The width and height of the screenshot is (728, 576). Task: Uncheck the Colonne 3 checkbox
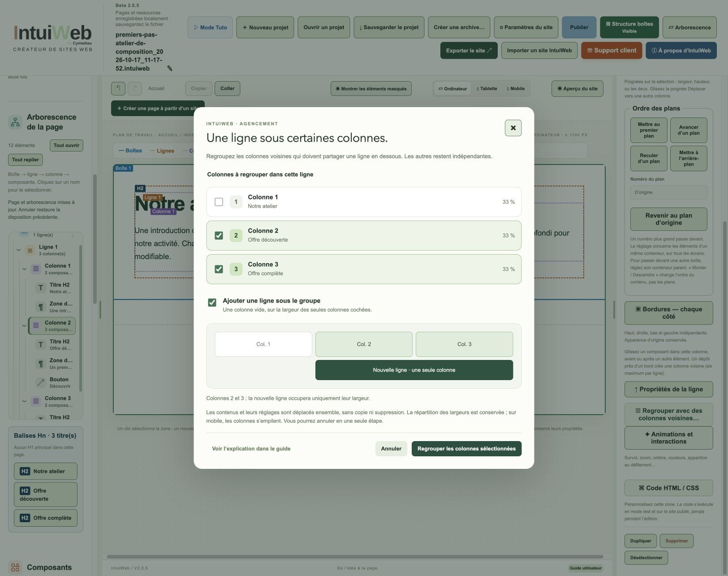click(x=219, y=269)
